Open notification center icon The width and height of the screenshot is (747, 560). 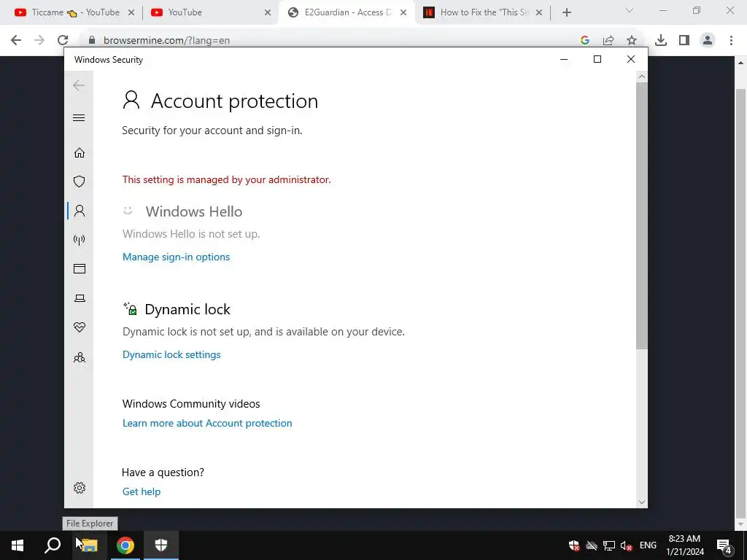[x=724, y=545]
